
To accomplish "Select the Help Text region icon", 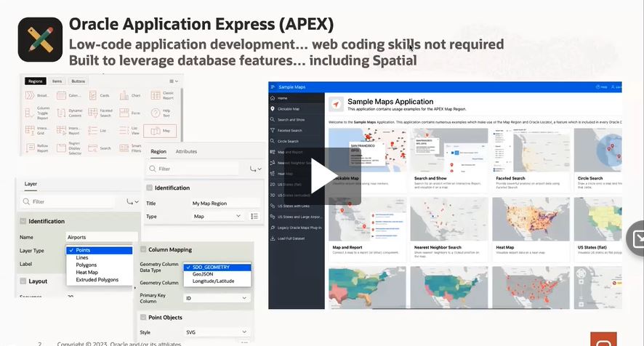I will coord(161,113).
